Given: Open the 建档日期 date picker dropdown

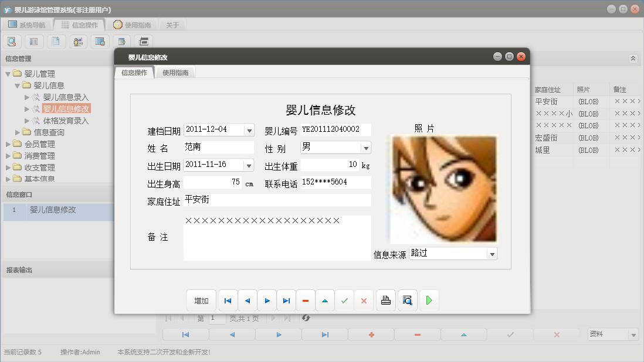Looking at the screenshot, I should [249, 130].
